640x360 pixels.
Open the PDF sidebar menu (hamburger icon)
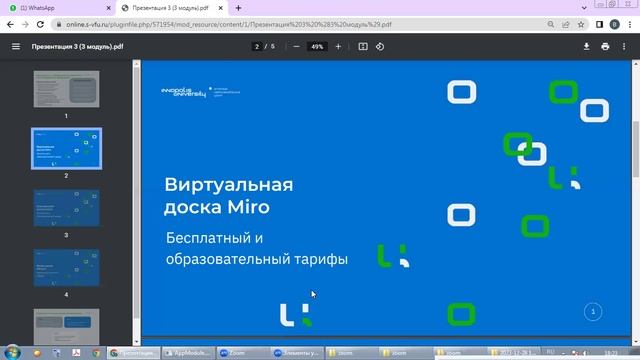tap(16, 47)
